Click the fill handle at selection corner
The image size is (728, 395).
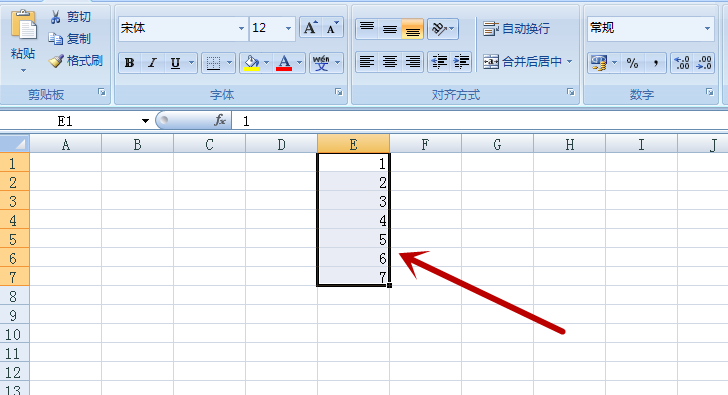click(389, 285)
